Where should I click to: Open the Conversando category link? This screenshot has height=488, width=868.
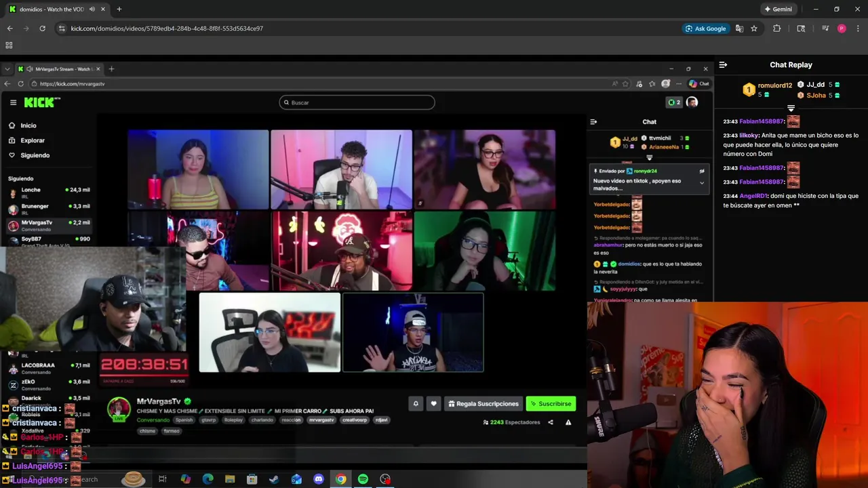pyautogui.click(x=153, y=420)
